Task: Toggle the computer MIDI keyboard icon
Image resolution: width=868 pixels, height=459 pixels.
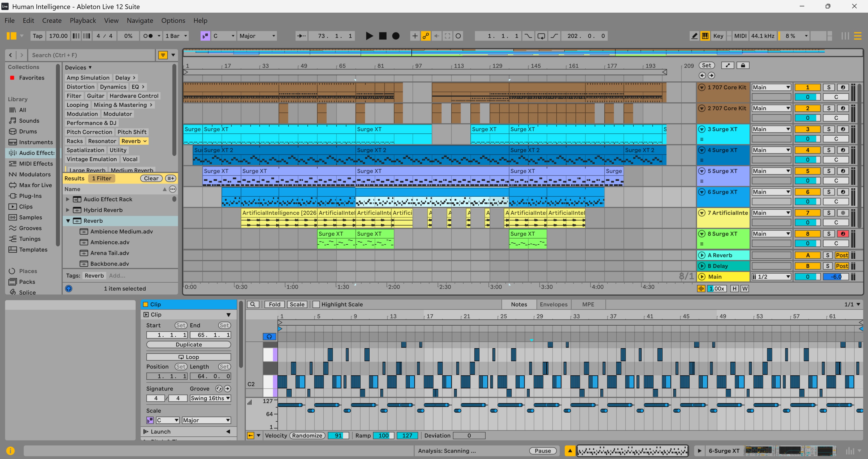Action: tap(705, 36)
